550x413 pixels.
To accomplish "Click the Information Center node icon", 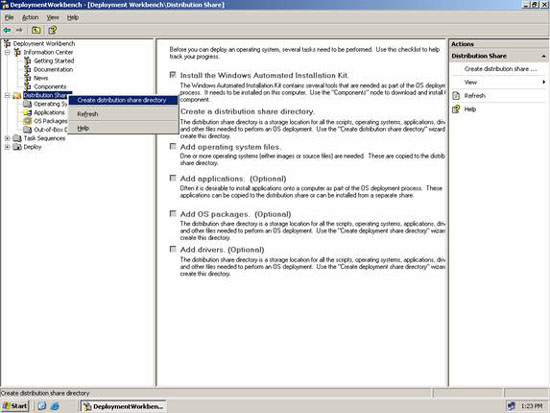I will pyautogui.click(x=18, y=52).
